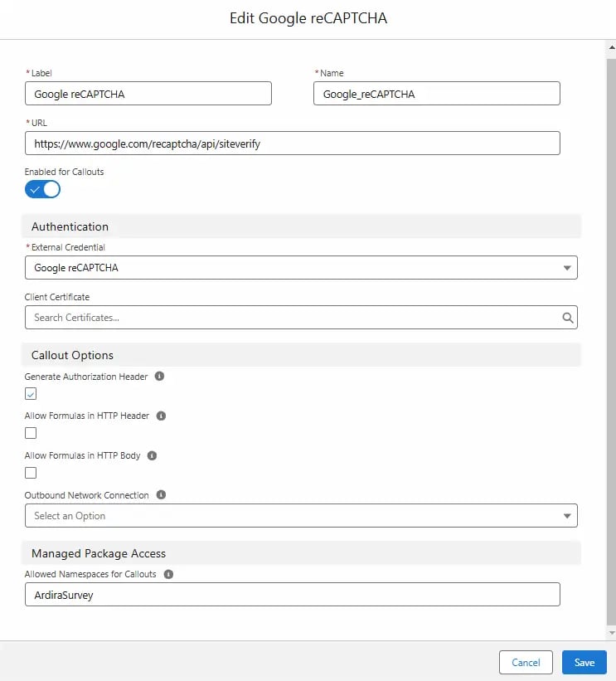Click the Callout Options section heading
This screenshot has width=616, height=681.
click(x=72, y=355)
